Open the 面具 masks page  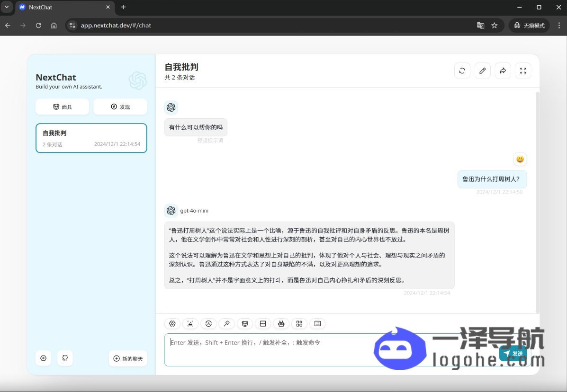[x=62, y=107]
